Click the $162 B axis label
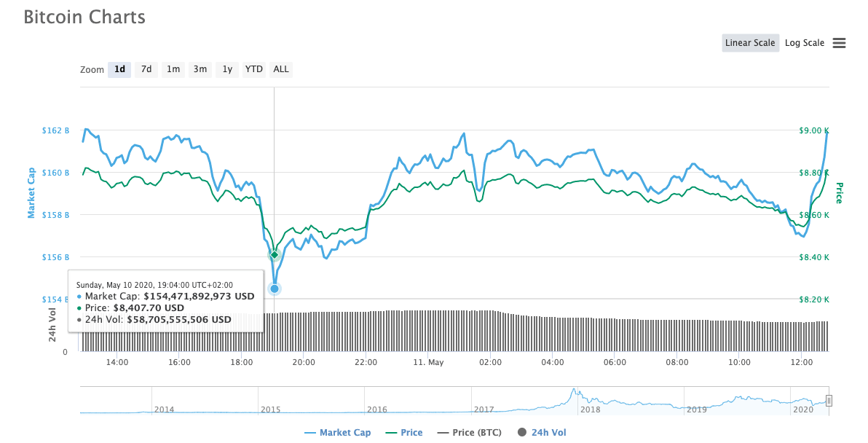This screenshot has height=443, width=868. (x=56, y=130)
